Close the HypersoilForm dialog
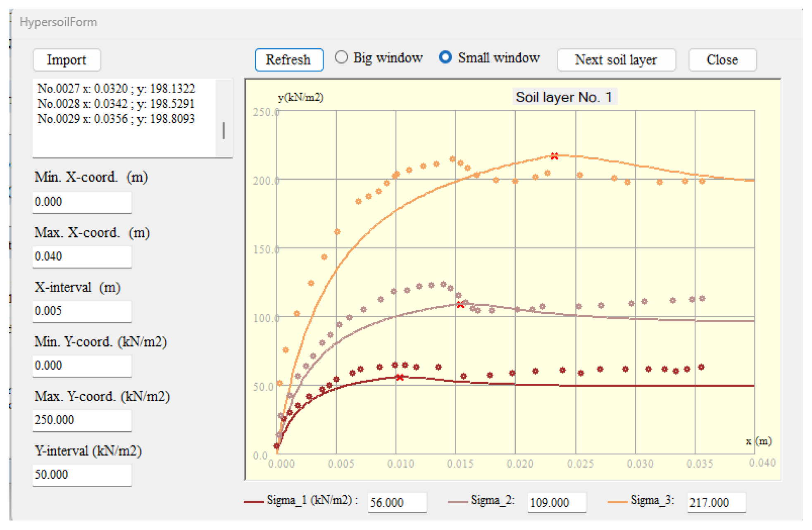Image resolution: width=812 pixels, height=530 pixels. coord(722,60)
